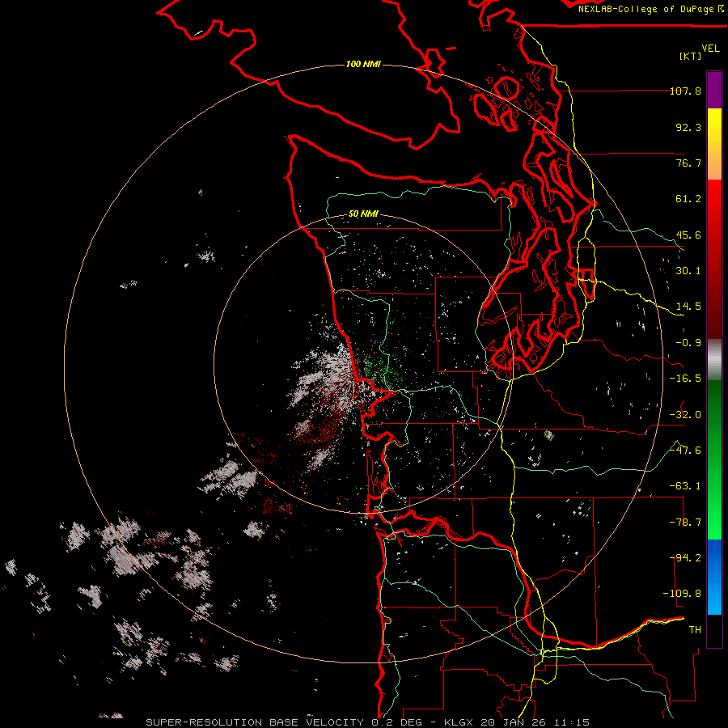Click the NEXLAB-College of DuPage label
The height and width of the screenshot is (728, 728).
650,9
